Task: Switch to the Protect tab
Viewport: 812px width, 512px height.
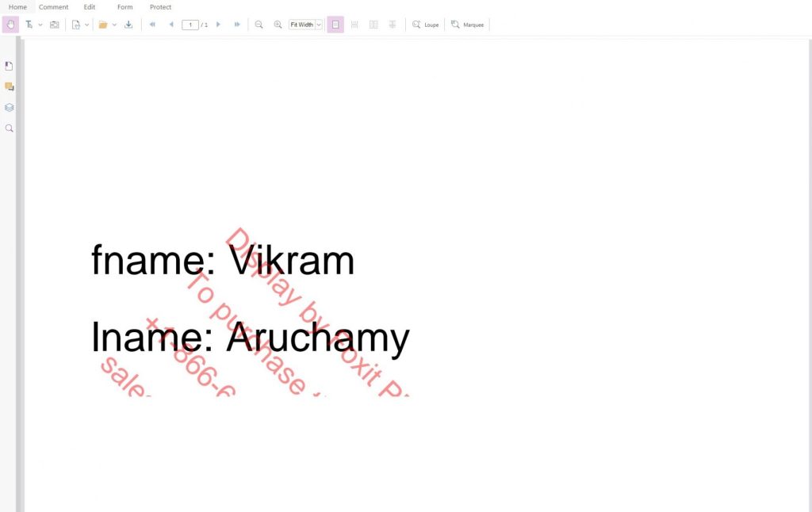Action: [160, 7]
